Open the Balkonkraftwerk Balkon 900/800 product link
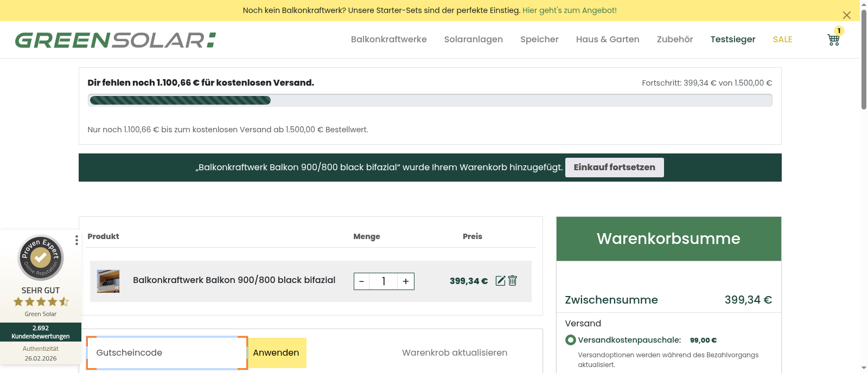 234,280
